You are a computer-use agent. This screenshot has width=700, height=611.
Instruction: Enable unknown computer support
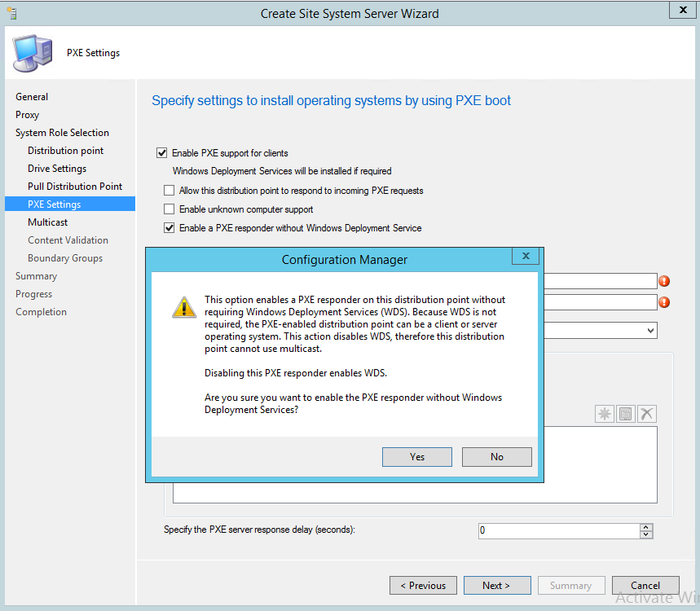pyautogui.click(x=169, y=209)
